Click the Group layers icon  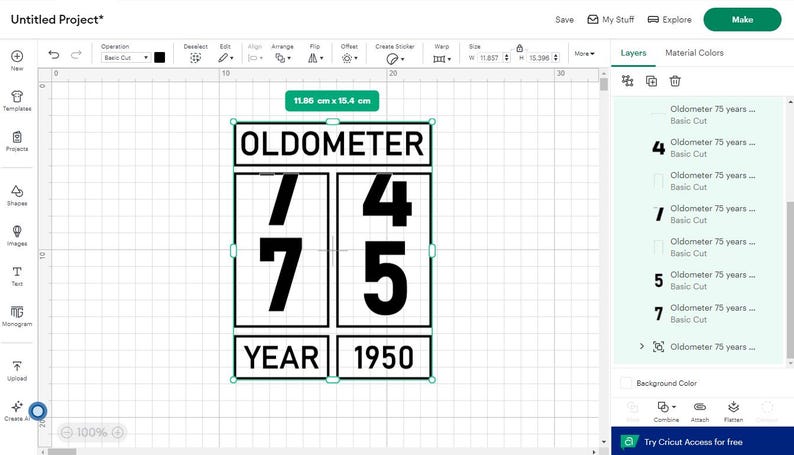pyautogui.click(x=627, y=80)
